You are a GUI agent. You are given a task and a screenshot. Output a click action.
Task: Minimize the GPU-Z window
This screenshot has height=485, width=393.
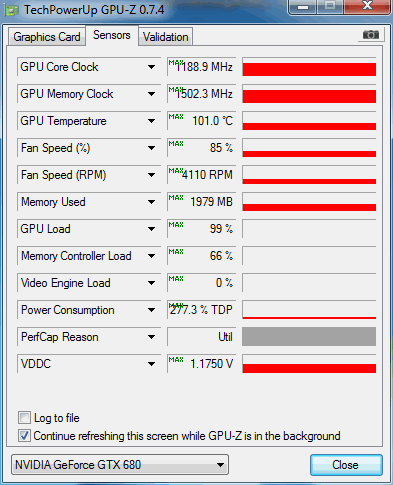coord(303,7)
